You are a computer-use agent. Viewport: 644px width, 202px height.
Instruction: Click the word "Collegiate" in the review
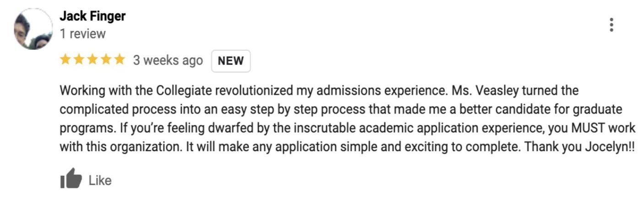[x=184, y=90]
